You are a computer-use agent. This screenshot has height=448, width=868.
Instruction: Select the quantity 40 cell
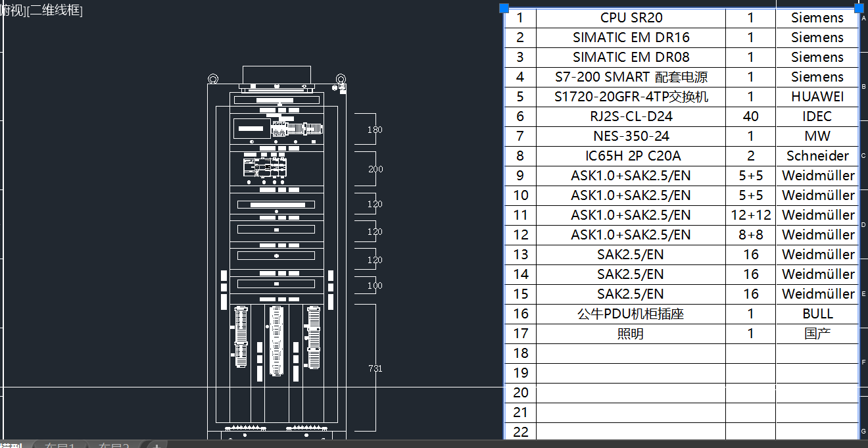[751, 116]
